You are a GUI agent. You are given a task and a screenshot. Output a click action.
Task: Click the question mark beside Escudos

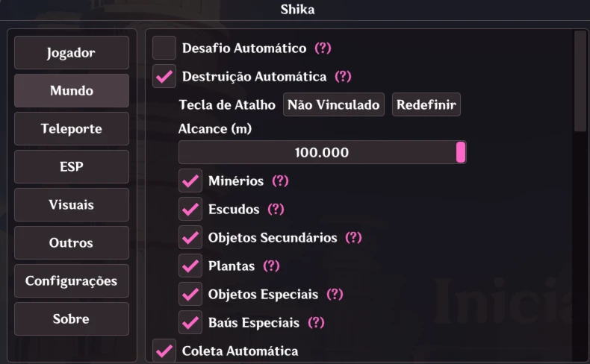coord(276,209)
